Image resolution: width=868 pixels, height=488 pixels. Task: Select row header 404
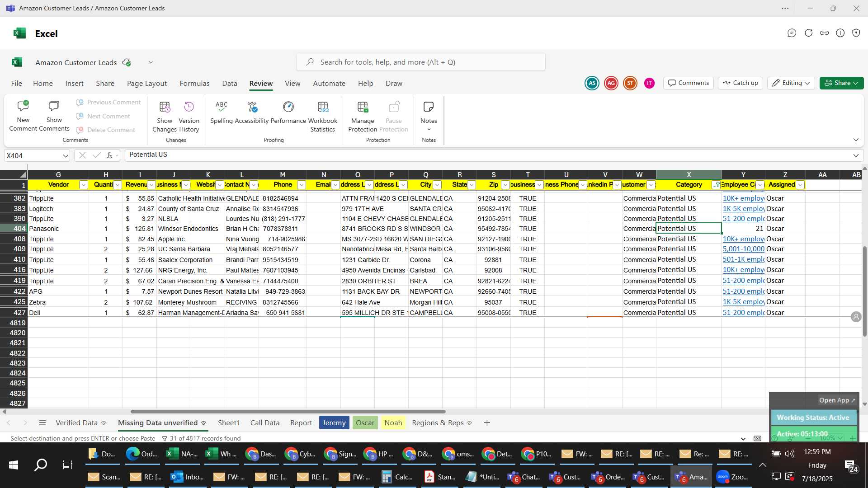coord(14,229)
